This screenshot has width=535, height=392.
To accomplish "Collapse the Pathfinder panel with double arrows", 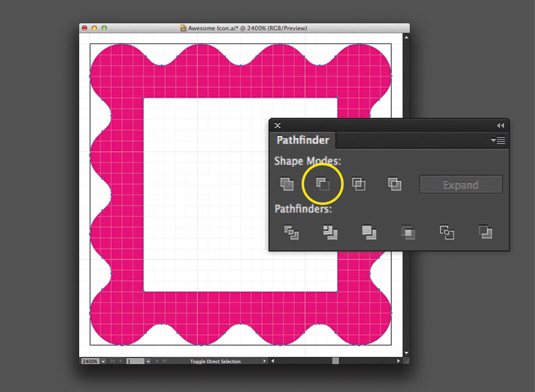I will pyautogui.click(x=501, y=126).
